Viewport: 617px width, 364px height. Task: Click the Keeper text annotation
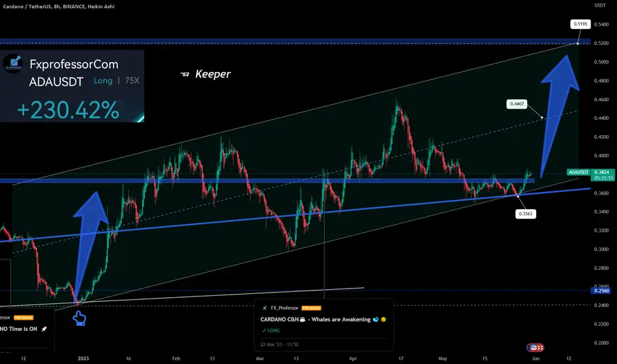point(213,74)
